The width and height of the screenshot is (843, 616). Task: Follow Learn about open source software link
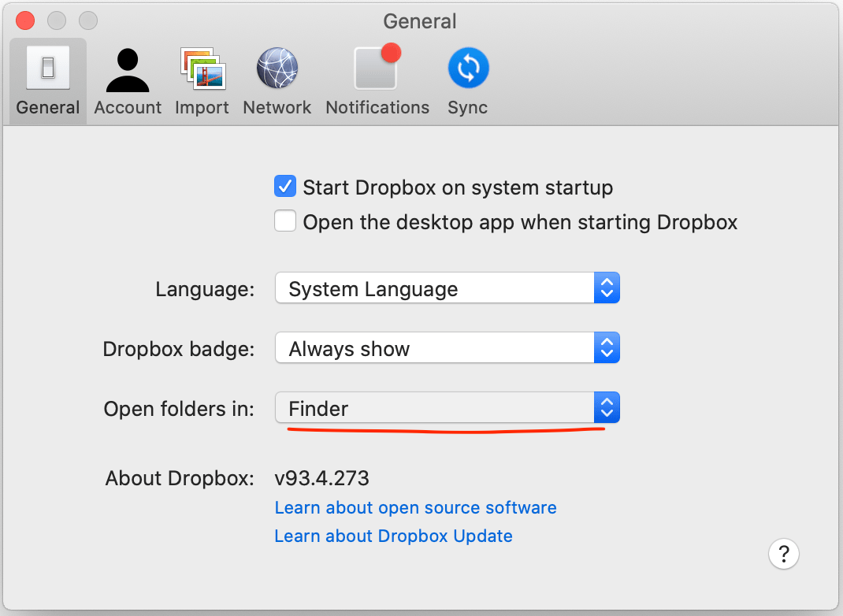point(415,507)
